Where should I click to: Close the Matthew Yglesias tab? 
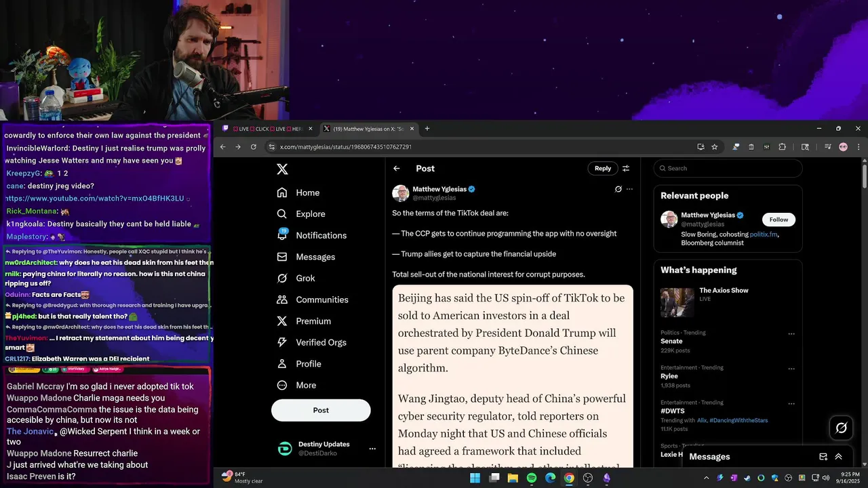[x=412, y=129]
